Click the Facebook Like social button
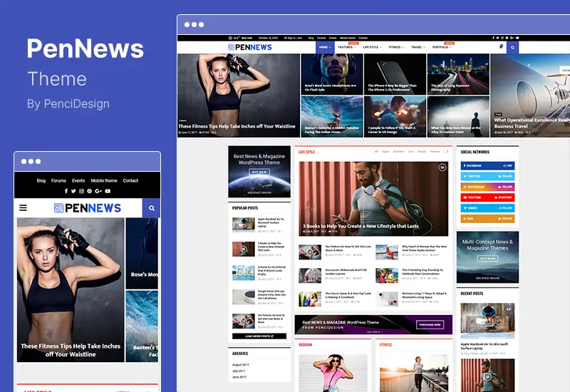The width and height of the screenshot is (570, 392). coord(487,165)
